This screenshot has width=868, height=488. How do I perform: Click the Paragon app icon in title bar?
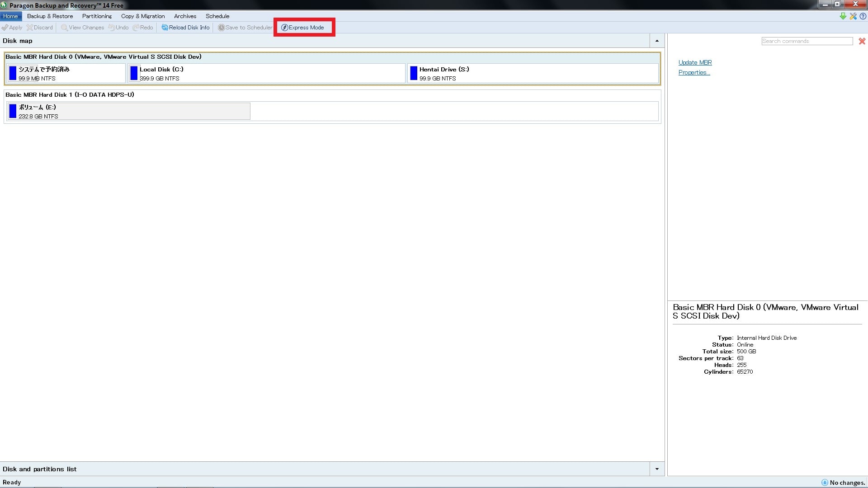(4, 5)
